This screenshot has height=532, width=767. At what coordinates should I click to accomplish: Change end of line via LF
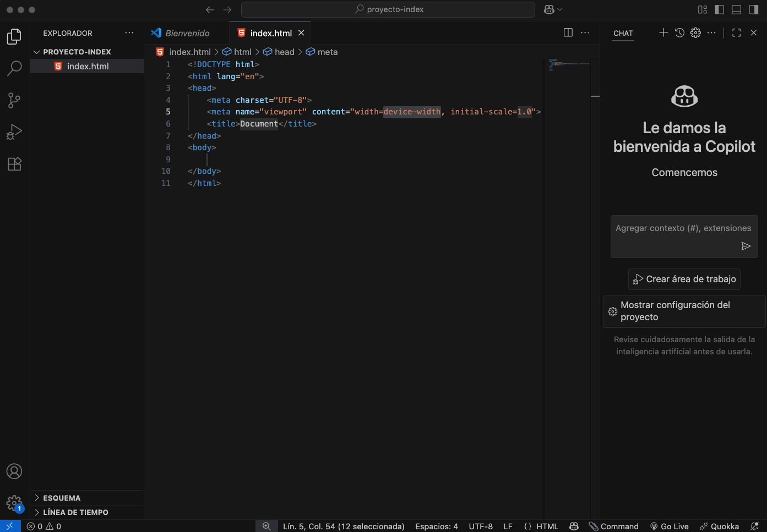coord(508,526)
